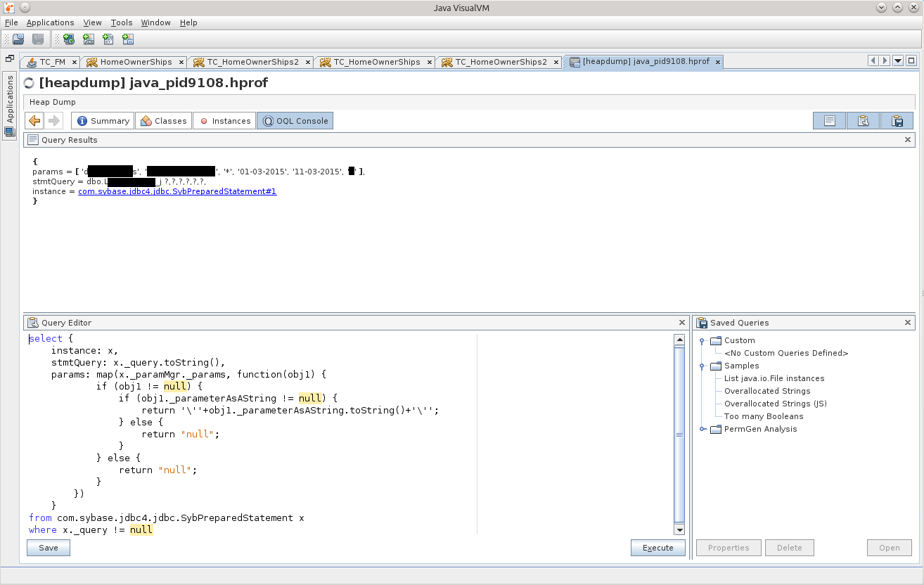Screen dimensions: 924x585
Task: Open the Help menu
Action: [188, 22]
